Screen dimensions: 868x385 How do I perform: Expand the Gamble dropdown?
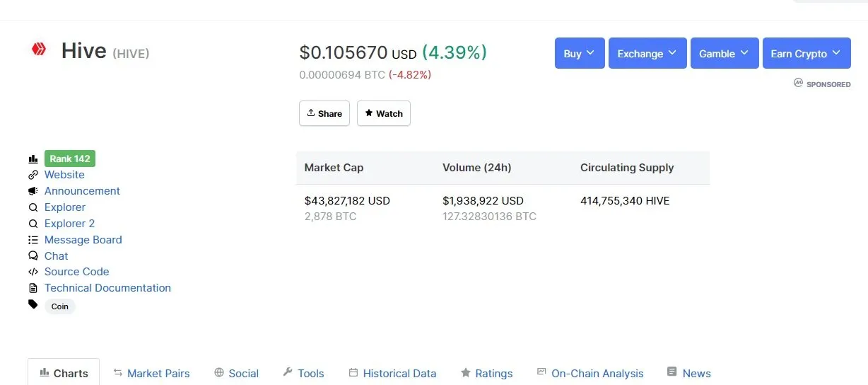(725, 53)
